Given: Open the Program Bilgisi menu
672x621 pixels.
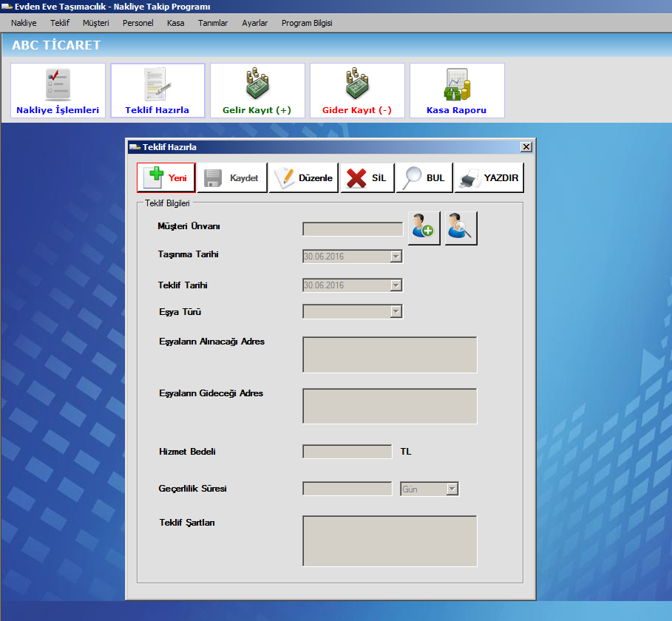Looking at the screenshot, I should pos(307,23).
